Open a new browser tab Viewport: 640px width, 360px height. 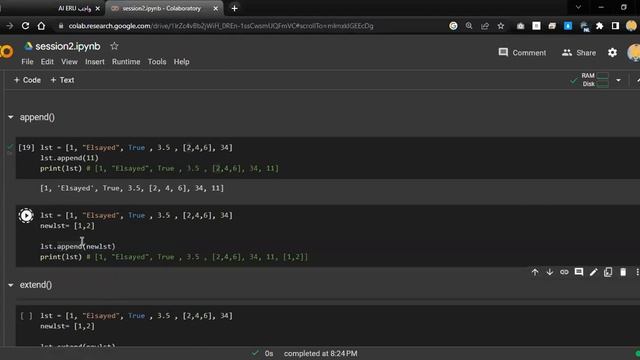[x=234, y=8]
